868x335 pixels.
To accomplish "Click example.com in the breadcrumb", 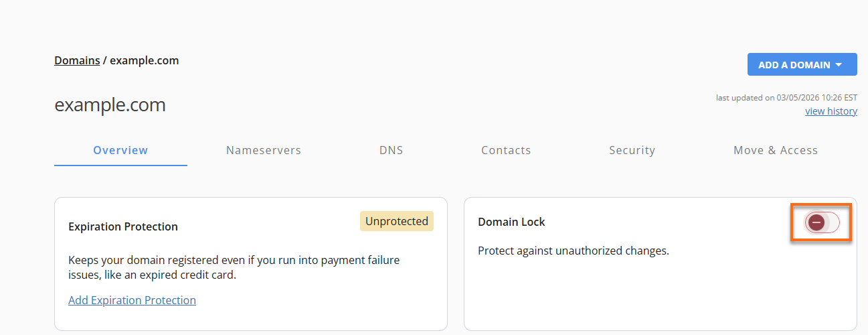I will [144, 60].
